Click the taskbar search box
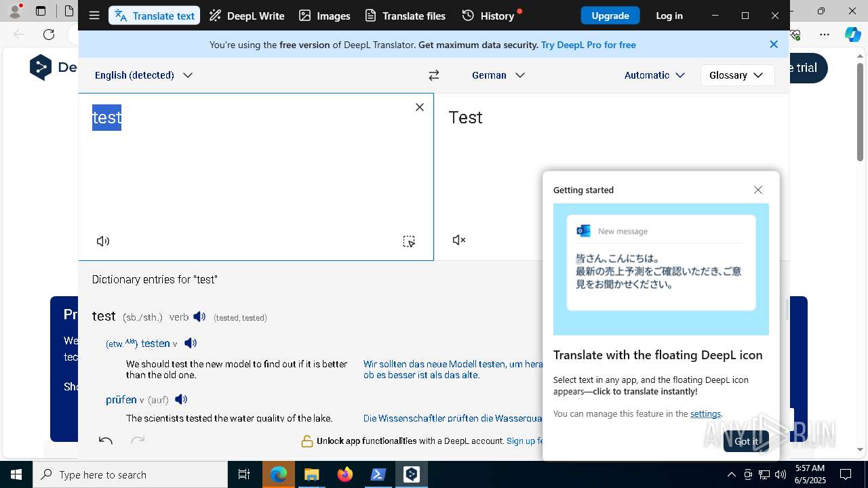This screenshot has height=488, width=868. tap(130, 474)
